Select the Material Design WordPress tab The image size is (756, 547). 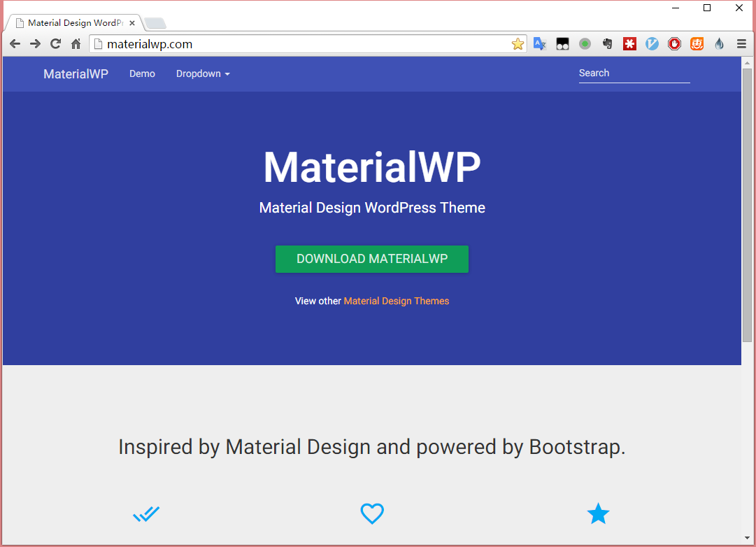coord(73,23)
